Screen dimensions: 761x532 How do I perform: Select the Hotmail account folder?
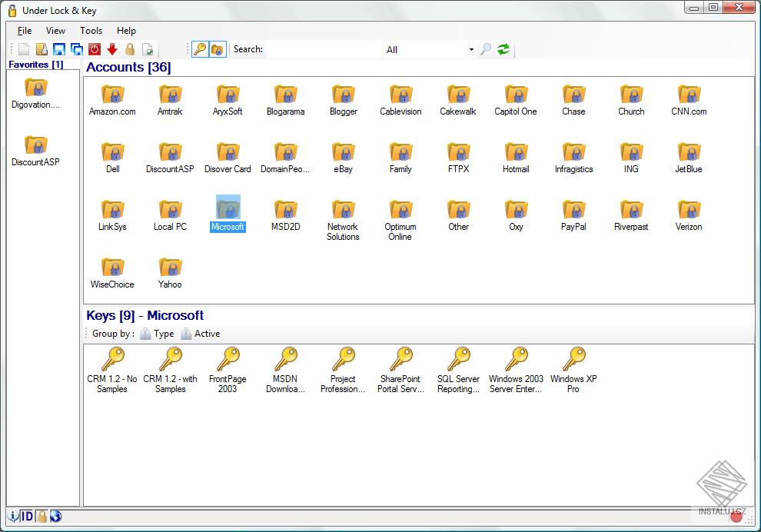516,158
